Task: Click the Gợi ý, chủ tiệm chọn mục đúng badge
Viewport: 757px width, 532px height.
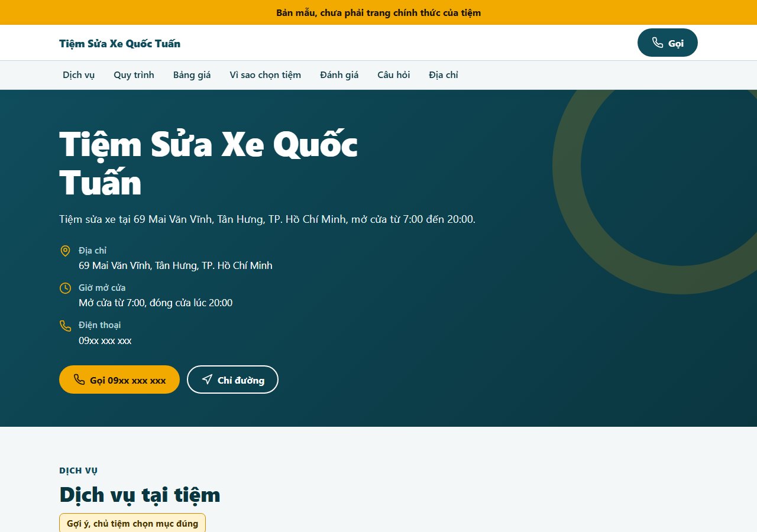Action: click(x=132, y=524)
